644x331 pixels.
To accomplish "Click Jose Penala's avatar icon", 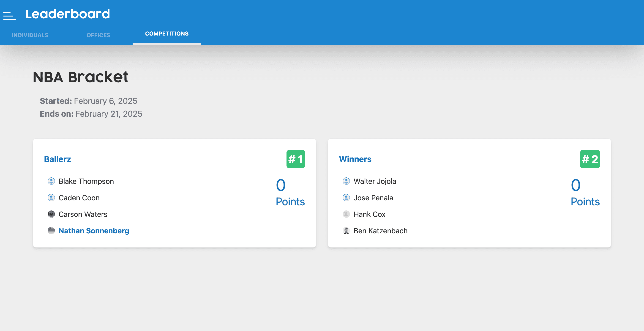I will tap(346, 198).
